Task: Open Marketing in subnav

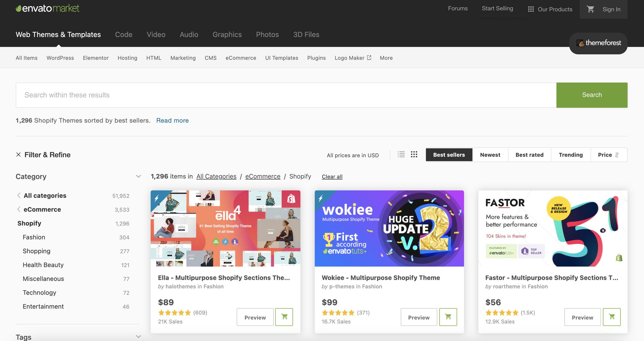Action: 183,58
